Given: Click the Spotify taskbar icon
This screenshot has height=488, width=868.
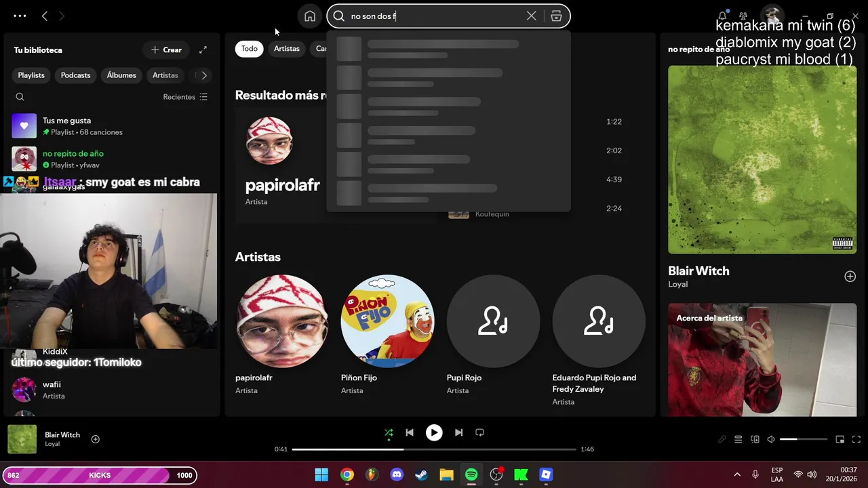Looking at the screenshot, I should [x=471, y=474].
